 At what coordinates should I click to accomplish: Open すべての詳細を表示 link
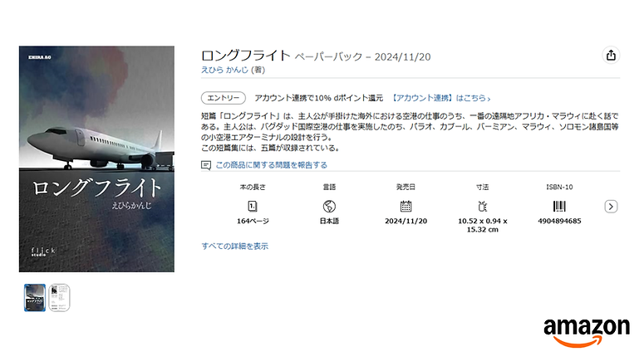[234, 246]
